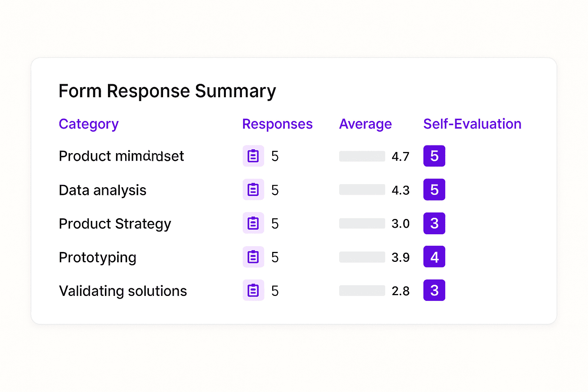Sort by the Category column header
Image resolution: width=588 pixels, height=392 pixels.
[x=88, y=124]
